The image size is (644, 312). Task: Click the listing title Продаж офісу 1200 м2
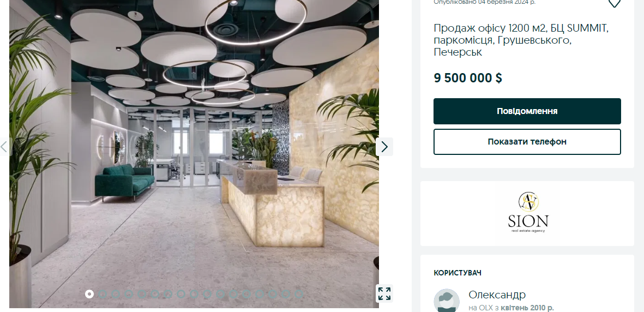coord(521,40)
